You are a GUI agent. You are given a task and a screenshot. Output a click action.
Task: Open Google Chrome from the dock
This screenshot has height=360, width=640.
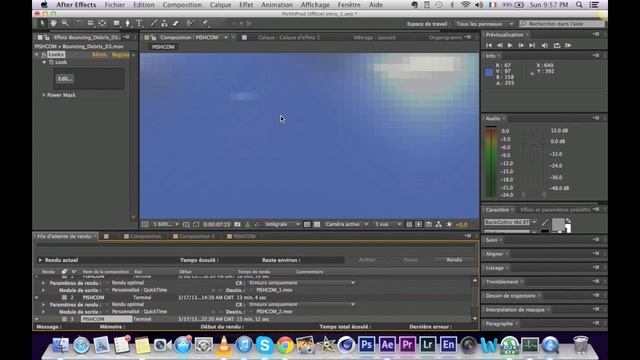point(285,345)
